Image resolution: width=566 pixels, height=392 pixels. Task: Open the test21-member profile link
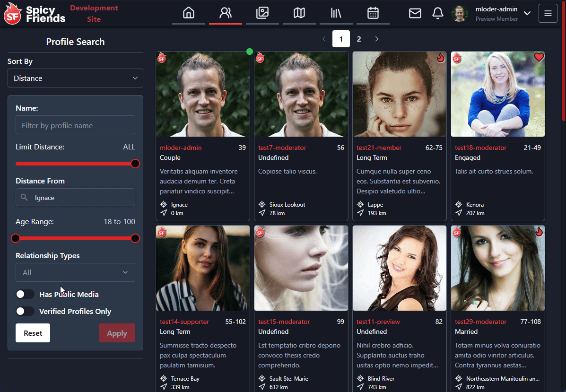379,148
